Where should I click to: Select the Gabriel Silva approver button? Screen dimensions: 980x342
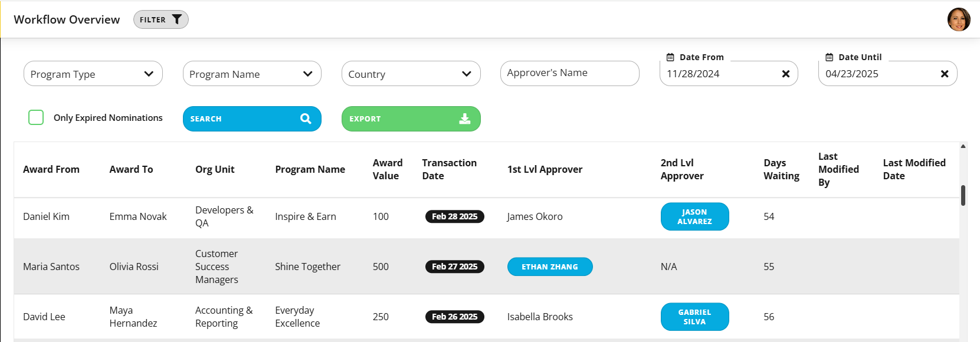(694, 317)
